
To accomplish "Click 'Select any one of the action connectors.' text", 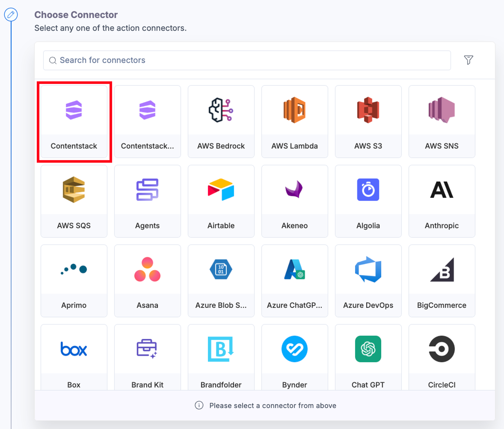I will [x=111, y=28].
